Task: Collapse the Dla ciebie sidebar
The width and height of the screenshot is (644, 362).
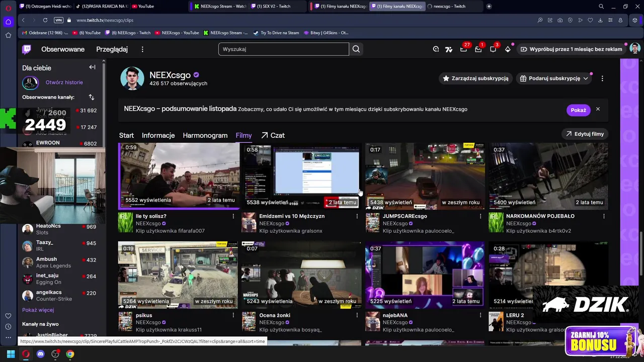Action: click(x=92, y=67)
